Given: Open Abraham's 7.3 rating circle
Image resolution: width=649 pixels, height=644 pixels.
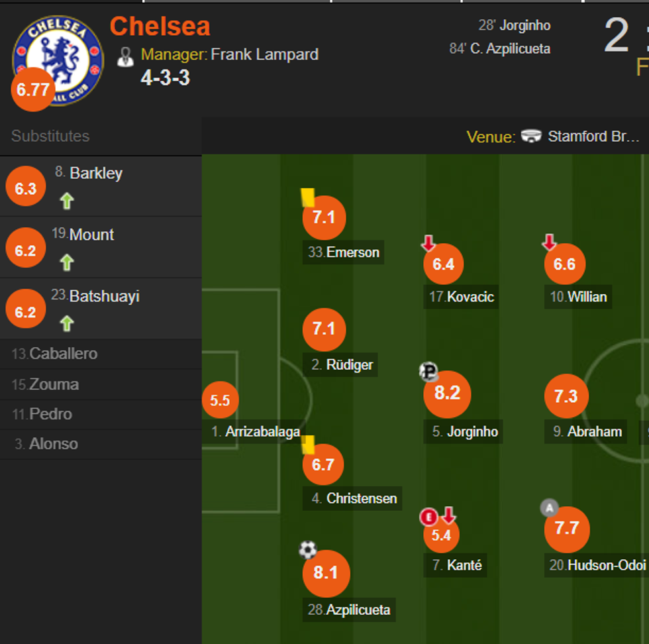Looking at the screenshot, I should pos(566,396).
